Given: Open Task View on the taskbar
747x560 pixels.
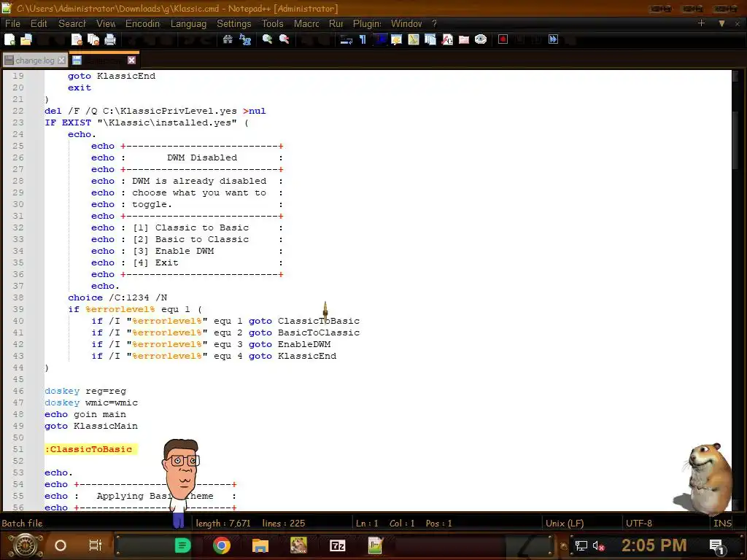Looking at the screenshot, I should click(x=96, y=545).
